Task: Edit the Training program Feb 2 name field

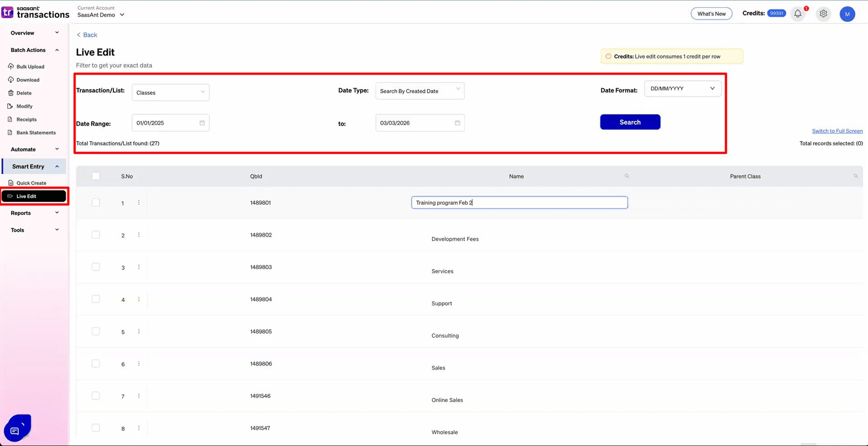Action: pos(519,202)
